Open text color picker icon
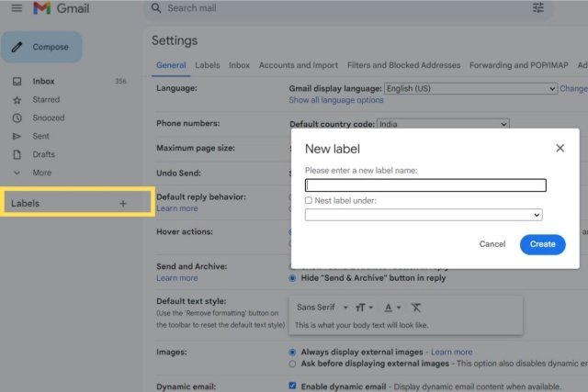Screen dimensions: 588x392 [392, 308]
